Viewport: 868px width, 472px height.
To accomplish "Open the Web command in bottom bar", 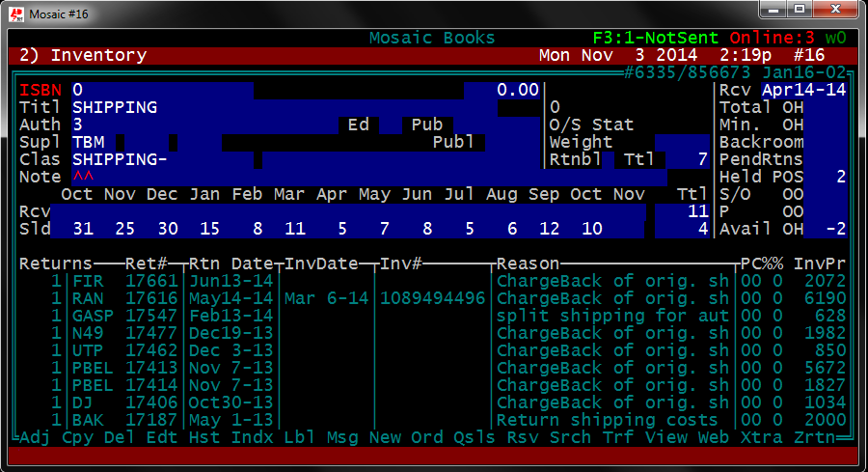I will [x=715, y=437].
